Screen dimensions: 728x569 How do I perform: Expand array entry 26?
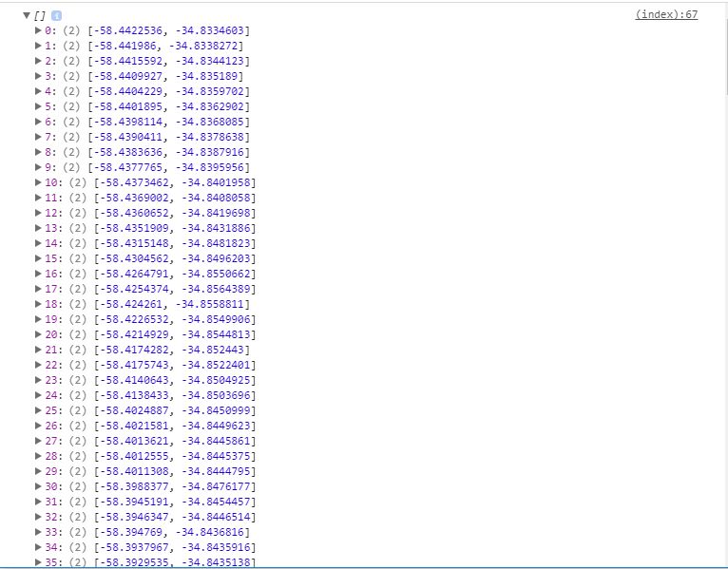(38, 426)
